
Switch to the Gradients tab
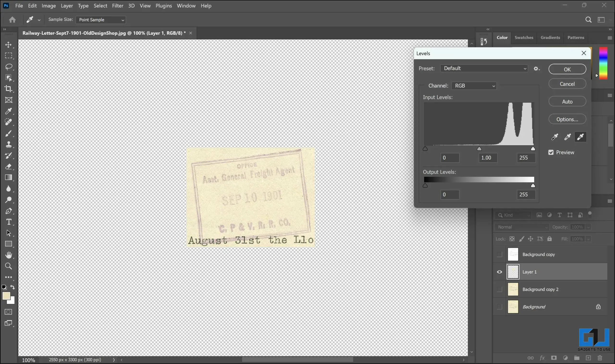[x=550, y=37]
